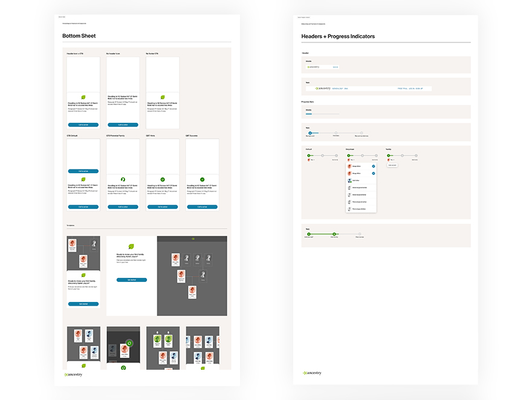Toggle the blue check on the first dropdown person
The image size is (532, 400).
374,166
